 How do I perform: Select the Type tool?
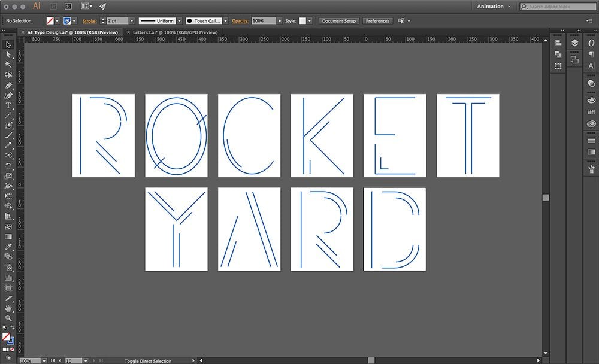point(8,105)
